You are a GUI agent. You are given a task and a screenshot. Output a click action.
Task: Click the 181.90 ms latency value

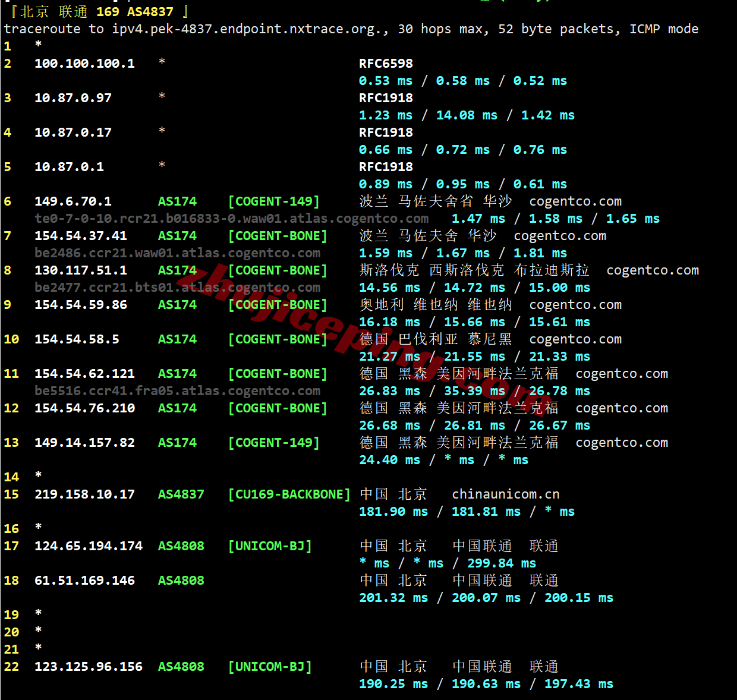393,512
